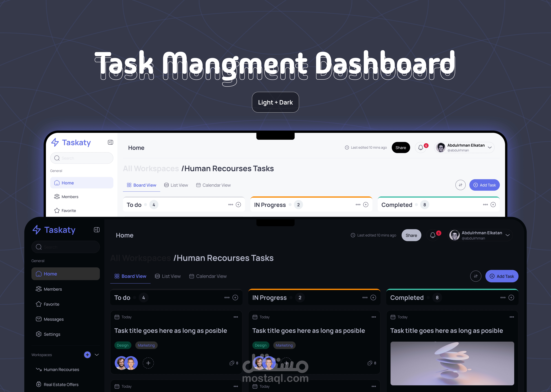The image size is (551, 392).
Task: Focus Search field in dark sidebar
Action: pos(66,247)
